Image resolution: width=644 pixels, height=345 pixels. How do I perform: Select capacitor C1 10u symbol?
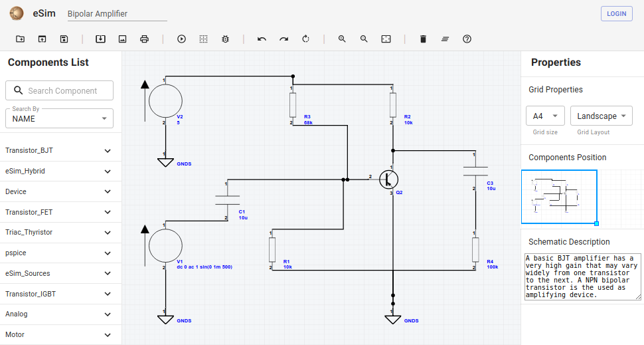click(227, 200)
